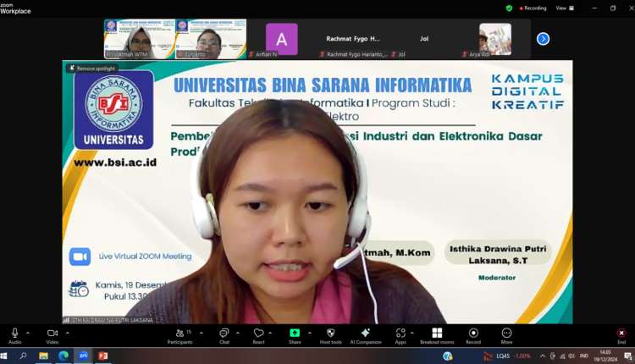Select the WTM participant video thumbnail
This screenshot has height=364, width=635.
pyautogui.click(x=140, y=39)
